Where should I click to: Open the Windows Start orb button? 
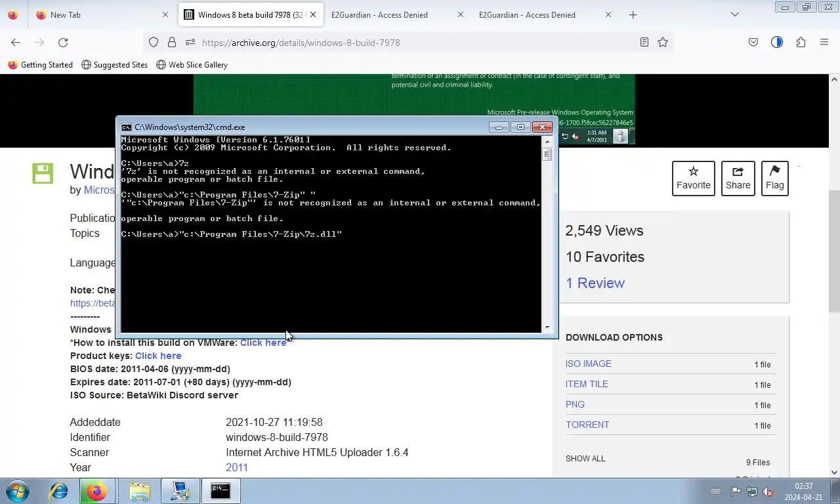coord(18,491)
